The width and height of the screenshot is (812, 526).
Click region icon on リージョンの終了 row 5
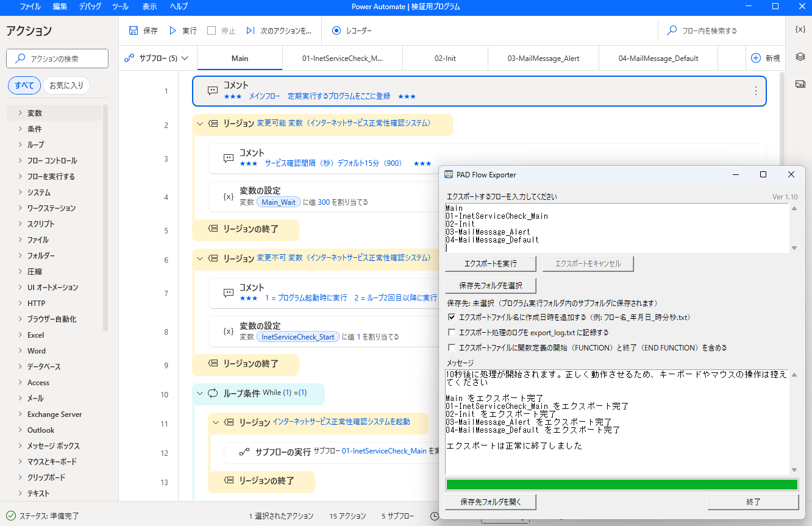point(213,230)
